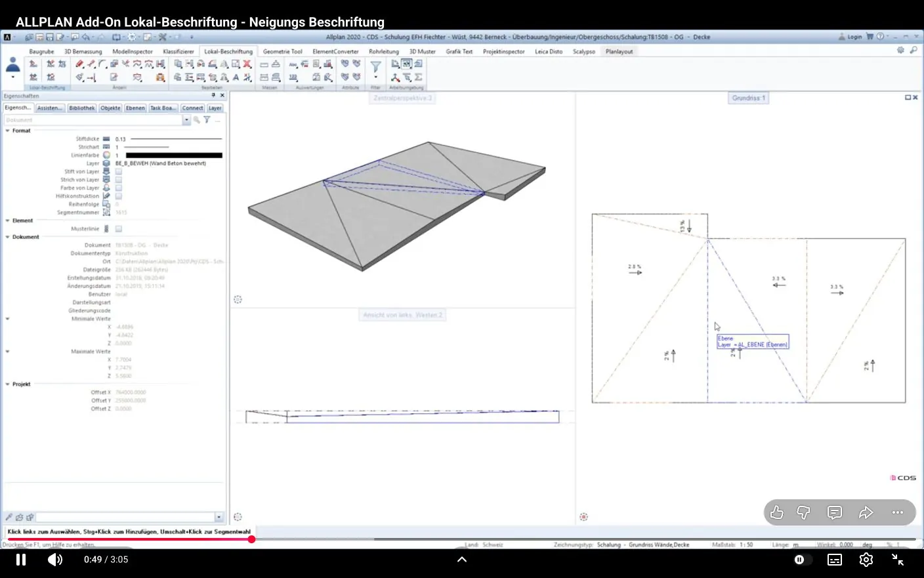This screenshot has height=578, width=924.
Task: Click the funnel Filter icon in the ribbon
Action: pyautogui.click(x=375, y=67)
